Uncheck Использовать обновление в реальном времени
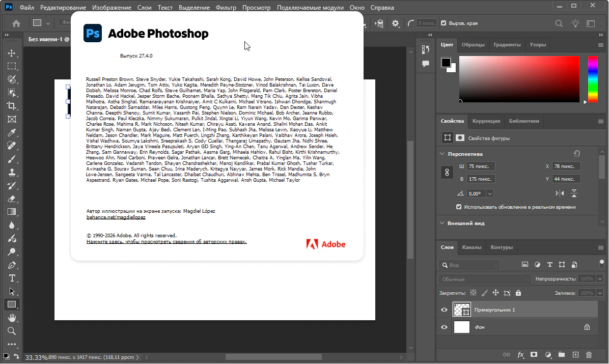609x364 pixels. coord(459,207)
